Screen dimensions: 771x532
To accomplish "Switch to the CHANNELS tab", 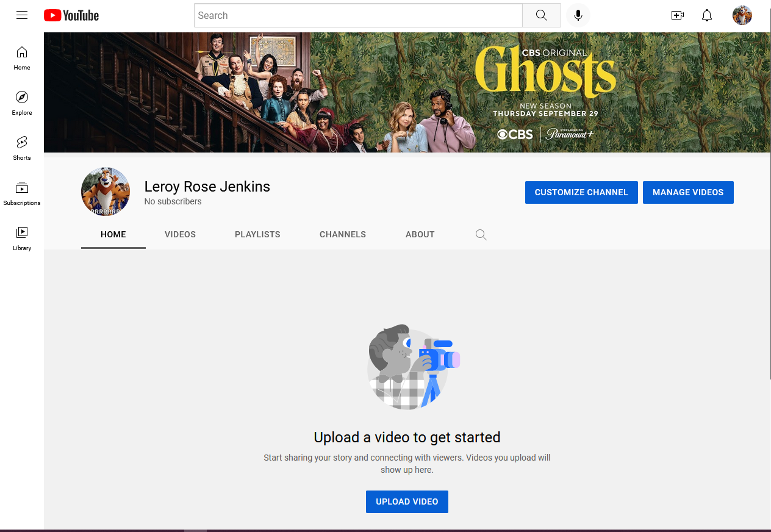I will pos(343,234).
